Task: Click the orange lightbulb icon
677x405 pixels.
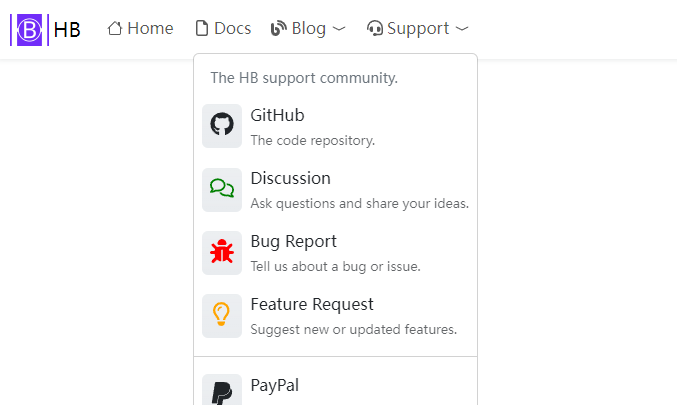Action: point(222,315)
